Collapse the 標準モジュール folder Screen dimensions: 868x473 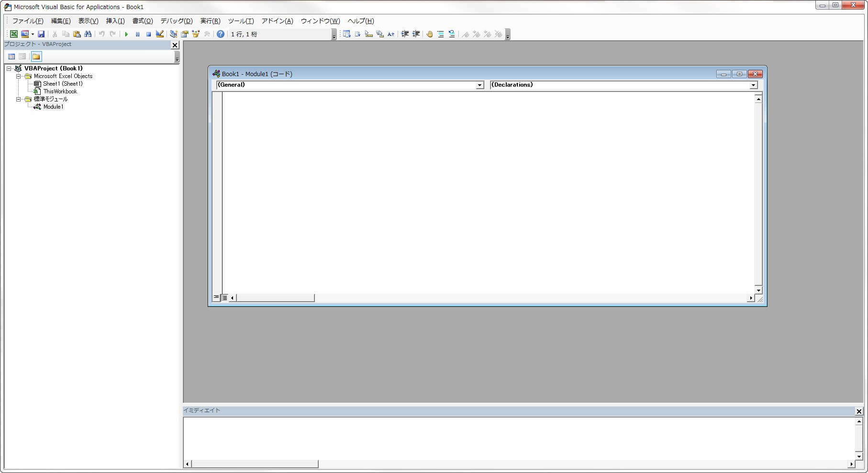(19, 99)
